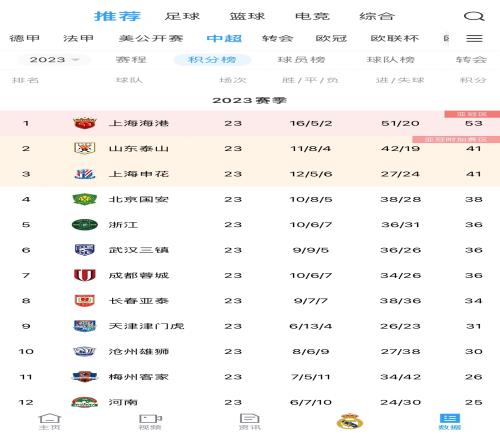This screenshot has width=500, height=440.
Task: Select the 数据 data icon
Action: point(450,422)
